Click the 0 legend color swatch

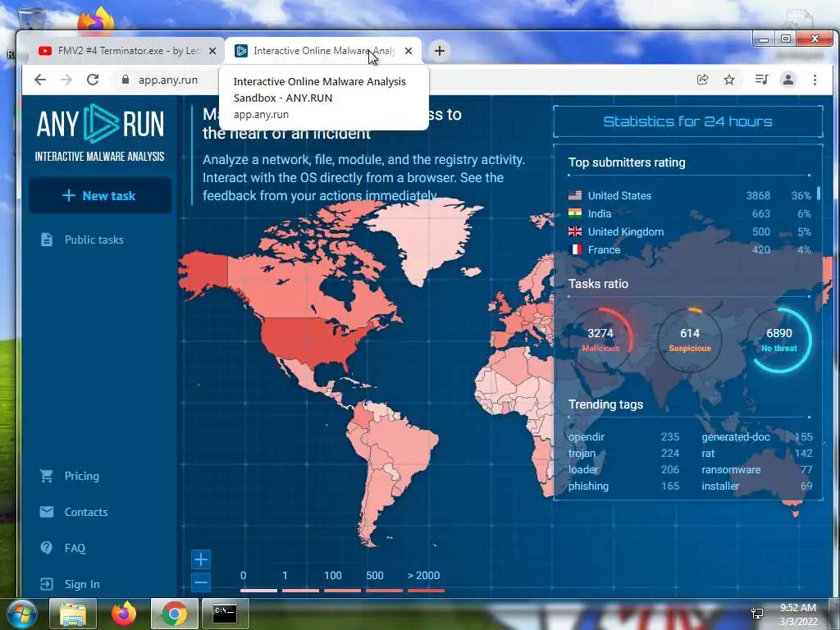[x=258, y=591]
